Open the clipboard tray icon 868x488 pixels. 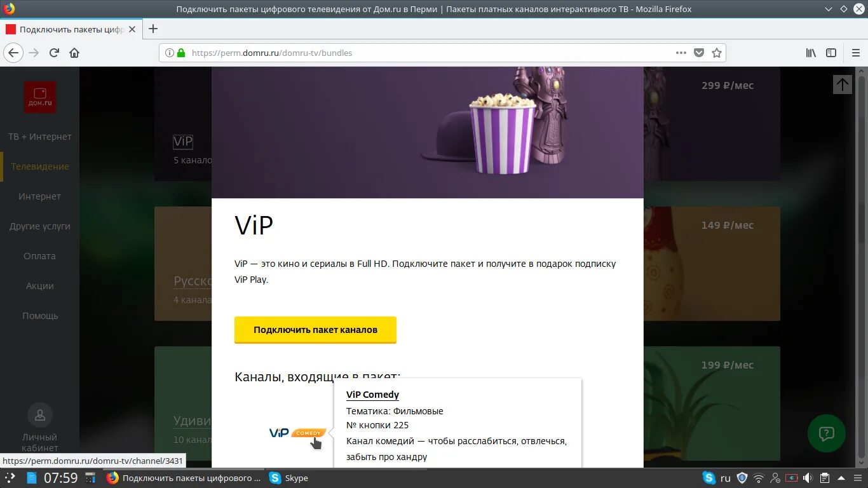pos(825,478)
